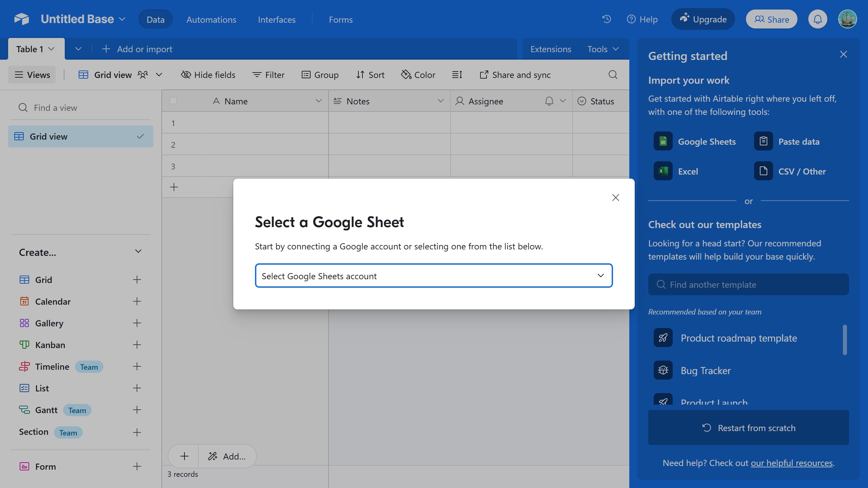
Task: Open the Group options
Action: [320, 75]
